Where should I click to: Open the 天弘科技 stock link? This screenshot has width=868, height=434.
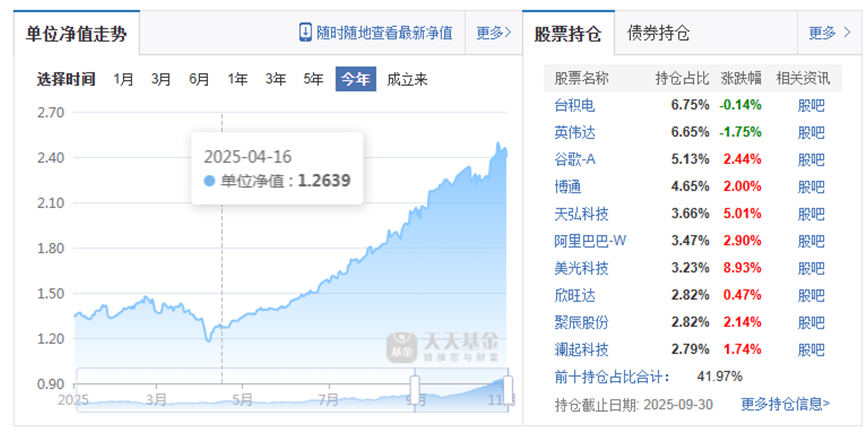click(581, 214)
